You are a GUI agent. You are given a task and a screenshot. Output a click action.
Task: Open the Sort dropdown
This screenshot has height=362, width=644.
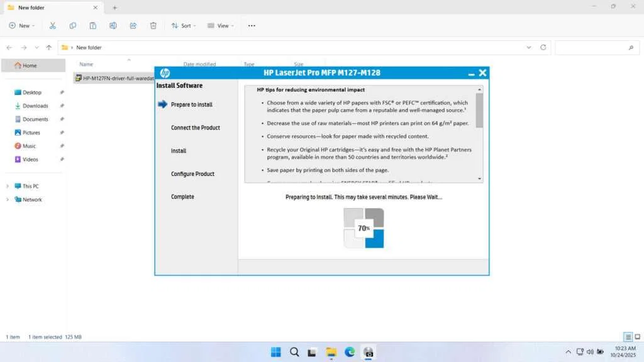183,25
